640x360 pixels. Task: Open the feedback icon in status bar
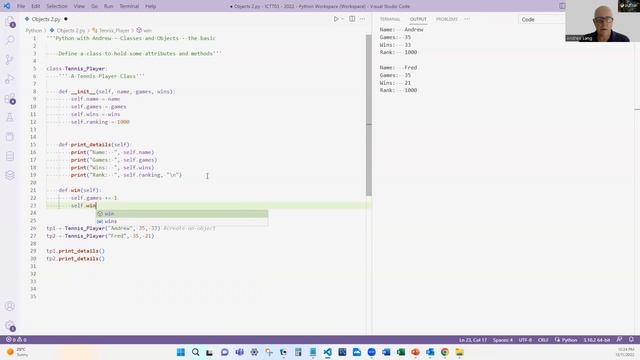pos(619,340)
